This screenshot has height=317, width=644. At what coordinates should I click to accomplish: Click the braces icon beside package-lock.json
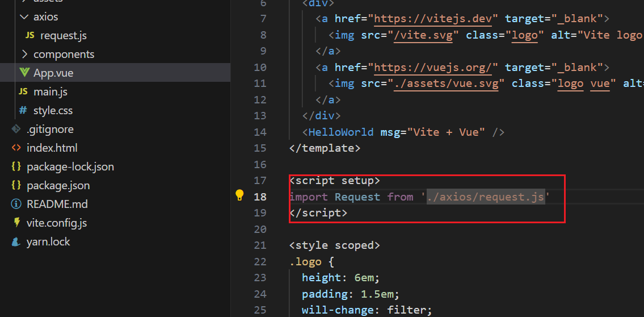(16, 166)
